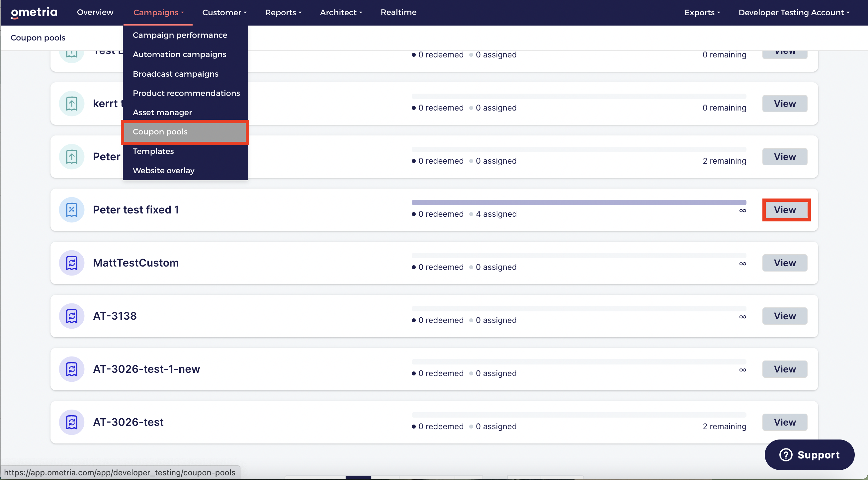Click the AT-3026-test usage progress bar

coord(579,415)
